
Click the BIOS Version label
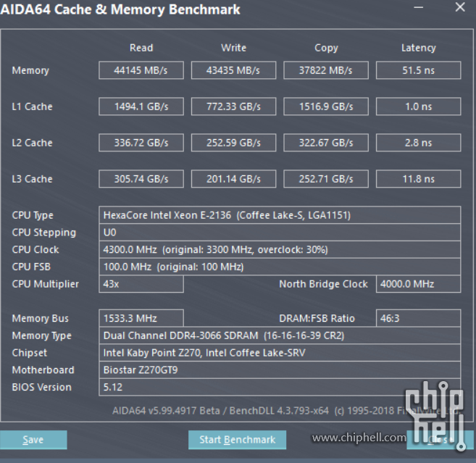(x=41, y=387)
